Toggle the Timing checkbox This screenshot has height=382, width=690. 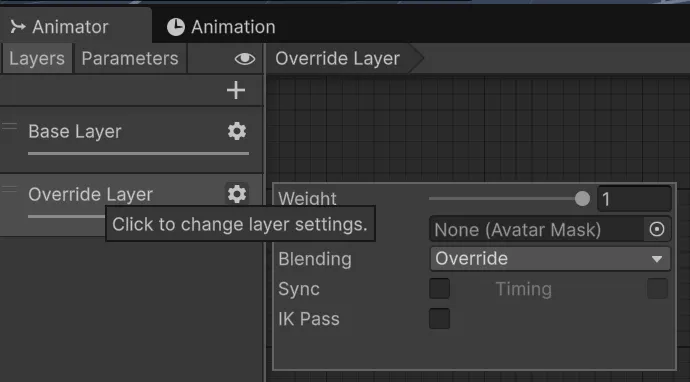click(x=657, y=289)
